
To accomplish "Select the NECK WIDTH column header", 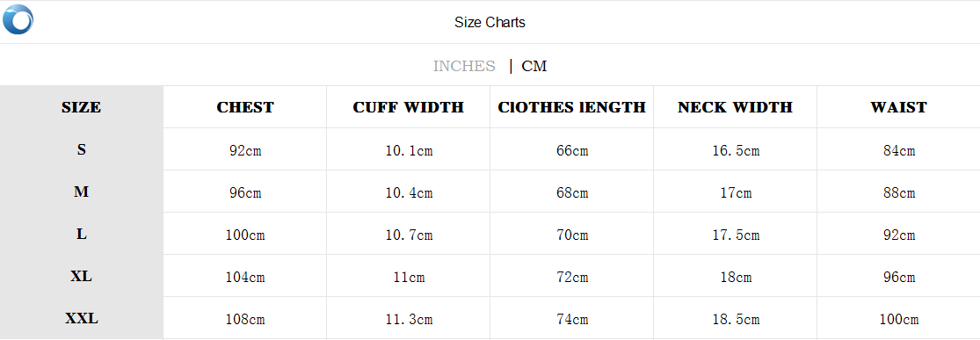I will tap(735, 107).
